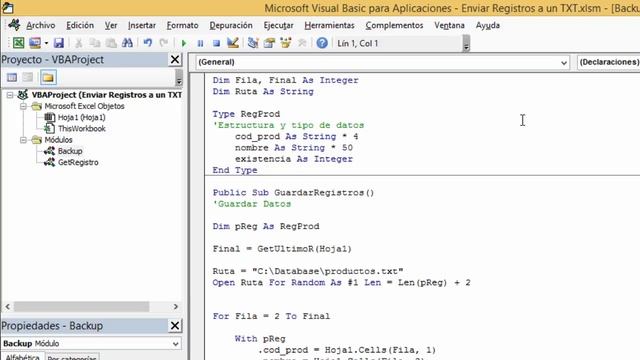
Task: Click View Object icon in Project panel
Action: [x=28, y=78]
